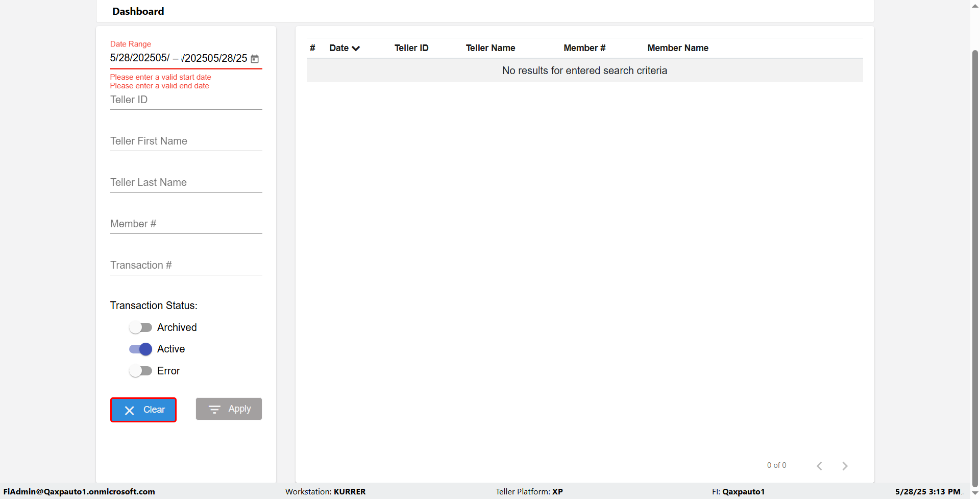Click the Dashboard page title
The width and height of the screenshot is (980, 499).
(138, 11)
